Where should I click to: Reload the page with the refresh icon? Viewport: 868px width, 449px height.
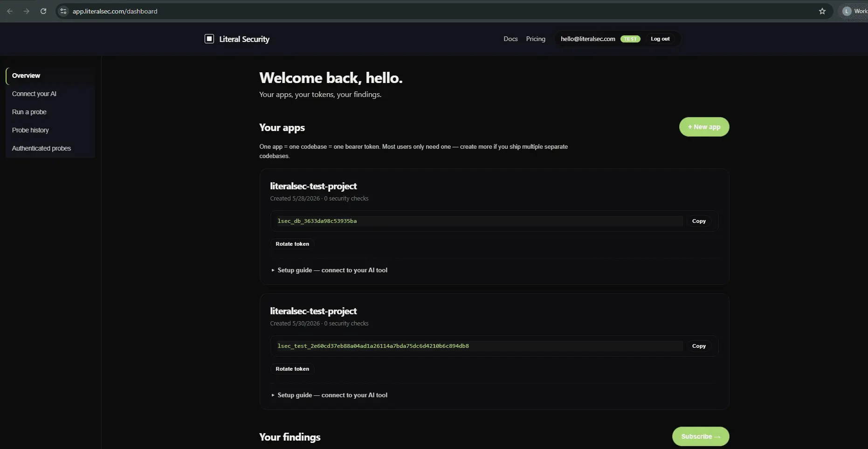pyautogui.click(x=43, y=11)
